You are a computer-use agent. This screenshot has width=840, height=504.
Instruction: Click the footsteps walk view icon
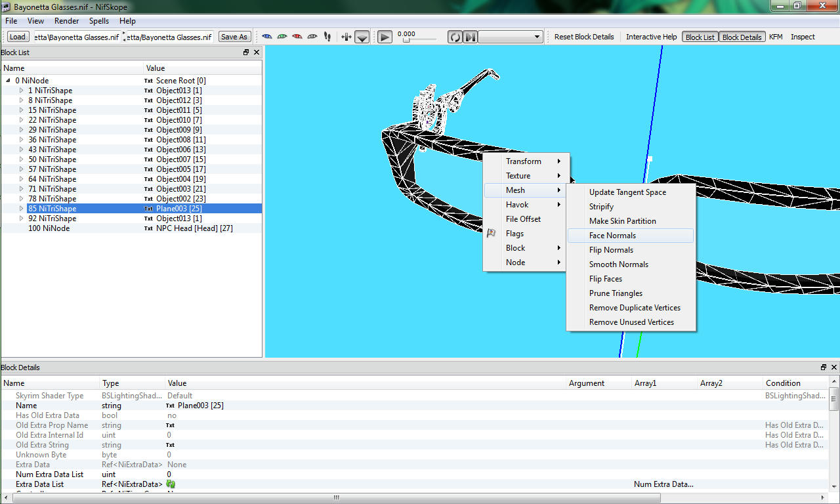pos(327,37)
